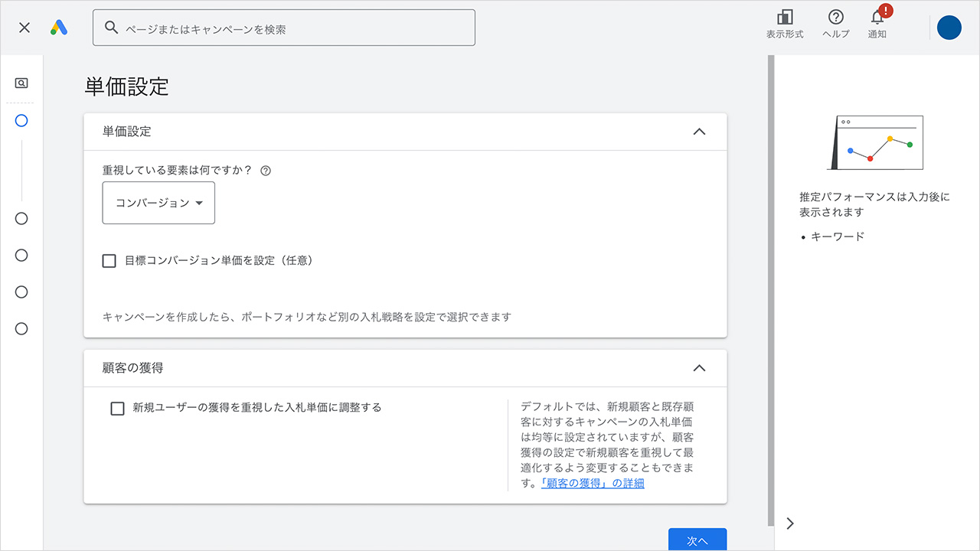Click the 次へ button
This screenshot has width=980, height=551.
(697, 540)
